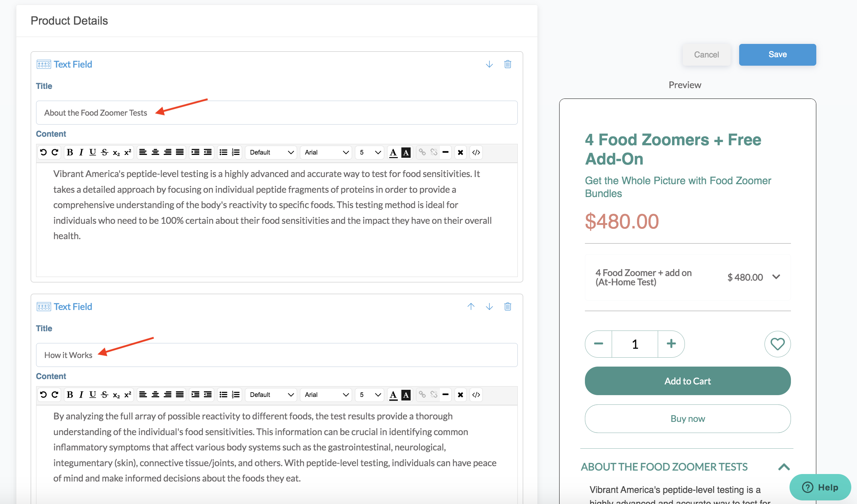Viewport: 857px width, 504px height.
Task: Open the Help widget
Action: click(x=820, y=487)
